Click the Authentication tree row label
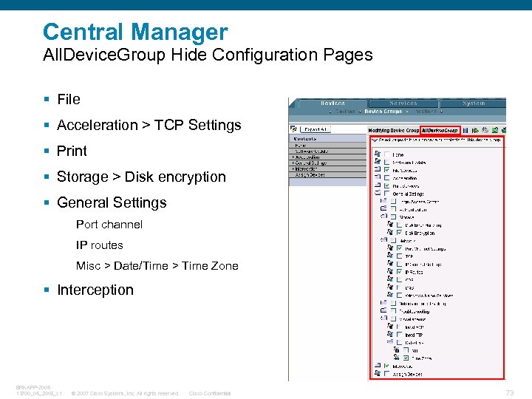Screen dimensions: 532x399 click(x=413, y=210)
